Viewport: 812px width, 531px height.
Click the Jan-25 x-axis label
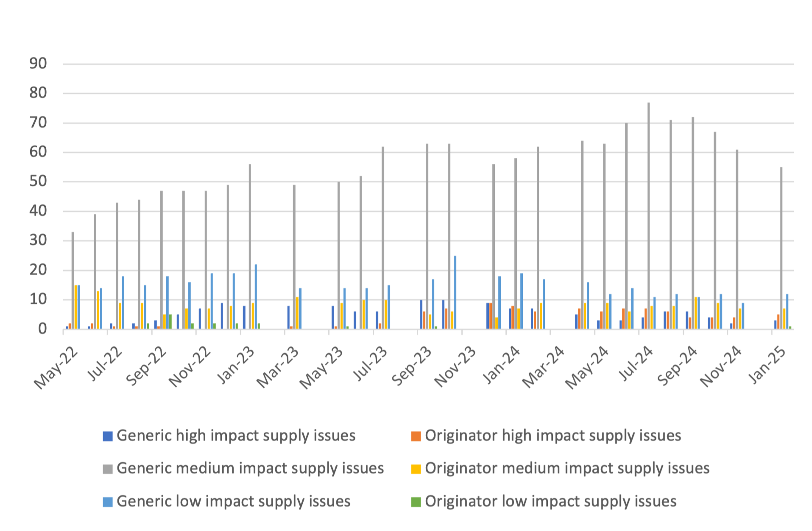(x=767, y=365)
